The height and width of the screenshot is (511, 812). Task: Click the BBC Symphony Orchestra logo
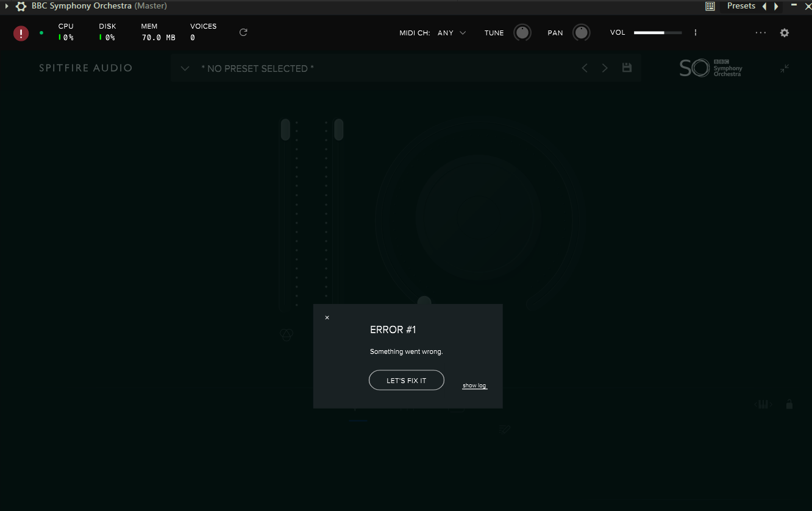point(711,68)
